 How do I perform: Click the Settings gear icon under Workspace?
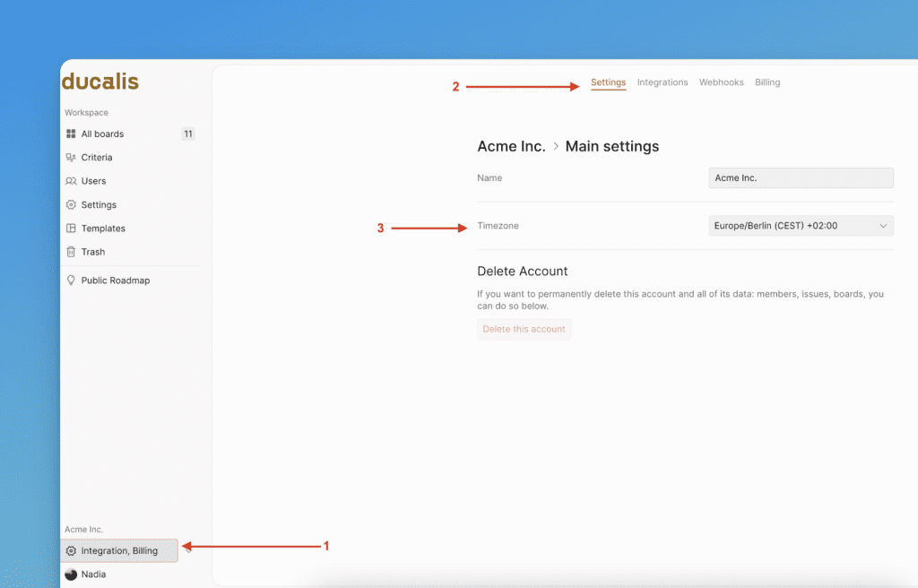click(71, 204)
